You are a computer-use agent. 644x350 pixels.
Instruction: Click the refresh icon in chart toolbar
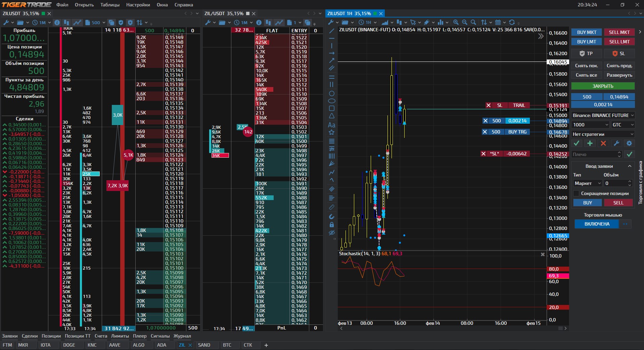point(512,22)
